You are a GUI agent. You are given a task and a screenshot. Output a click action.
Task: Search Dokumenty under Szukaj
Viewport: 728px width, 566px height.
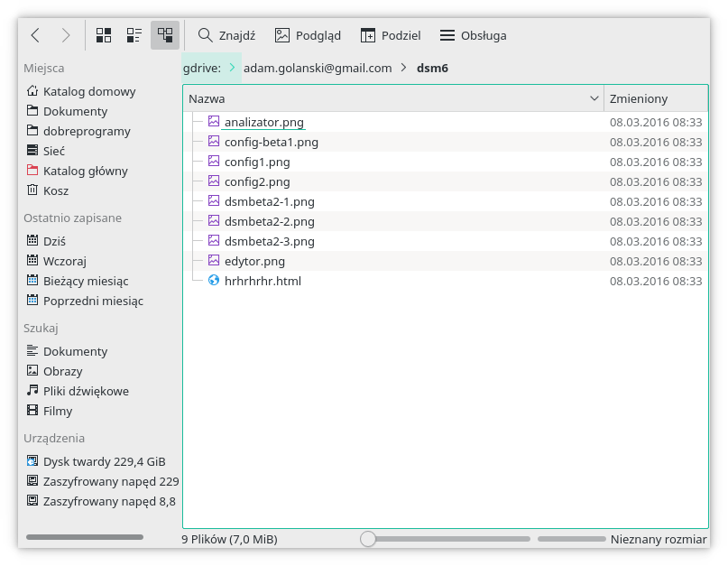click(x=67, y=352)
